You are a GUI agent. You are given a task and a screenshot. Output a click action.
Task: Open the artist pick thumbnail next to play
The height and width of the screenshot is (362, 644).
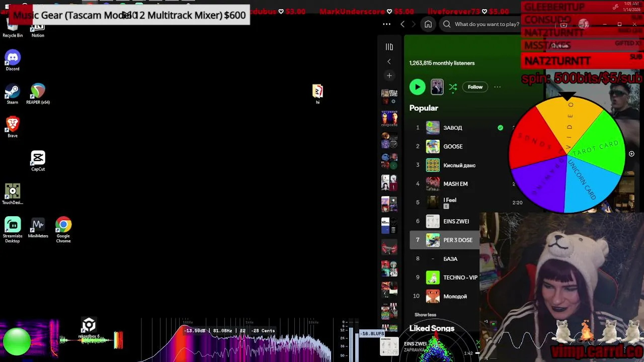[437, 87]
